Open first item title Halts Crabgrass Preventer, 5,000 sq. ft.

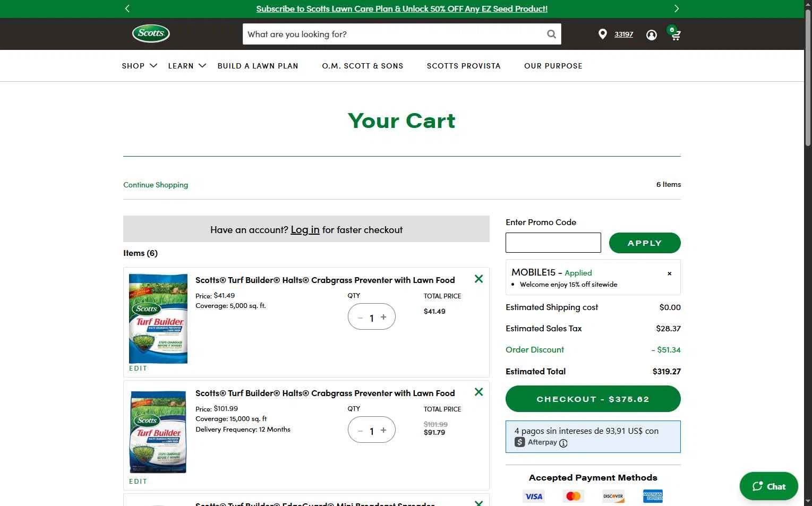point(325,280)
